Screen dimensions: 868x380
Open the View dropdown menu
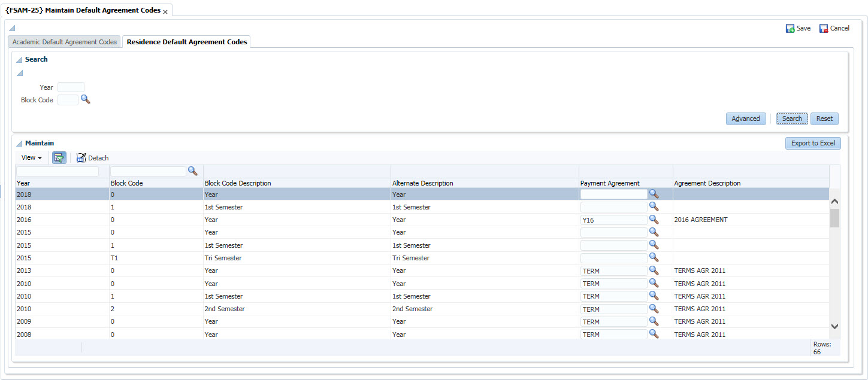tap(30, 157)
